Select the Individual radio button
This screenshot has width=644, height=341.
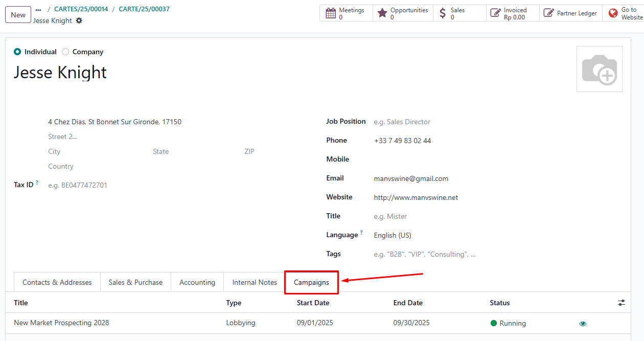[17, 52]
